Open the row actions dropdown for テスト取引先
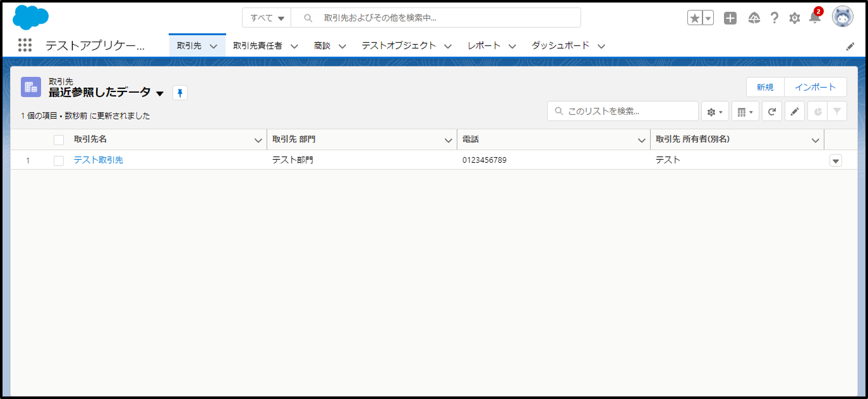The image size is (868, 399). 835,161
